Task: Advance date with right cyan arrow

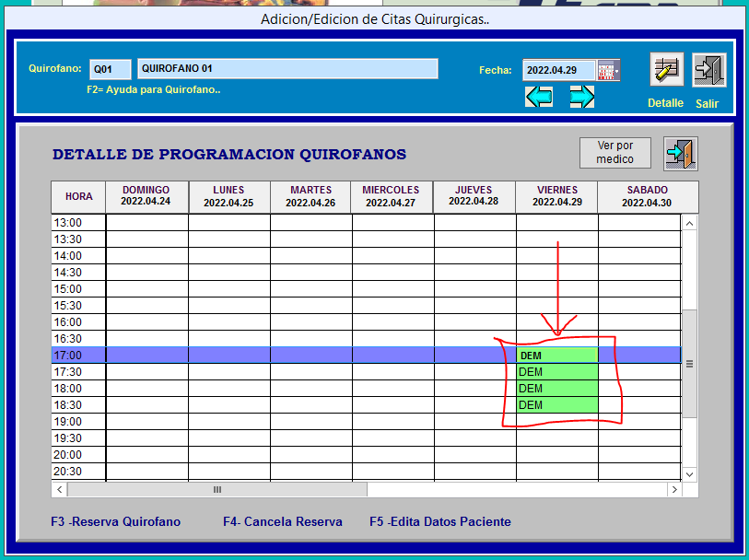Action: tap(582, 97)
